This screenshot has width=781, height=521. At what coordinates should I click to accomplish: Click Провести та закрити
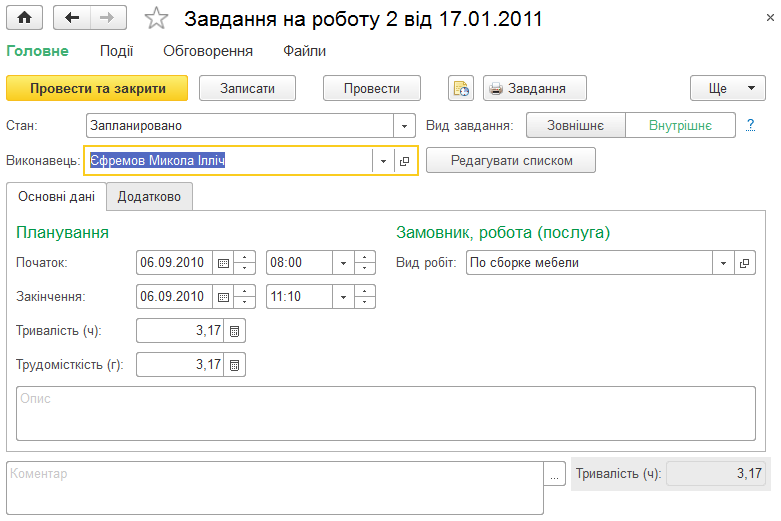tap(97, 89)
